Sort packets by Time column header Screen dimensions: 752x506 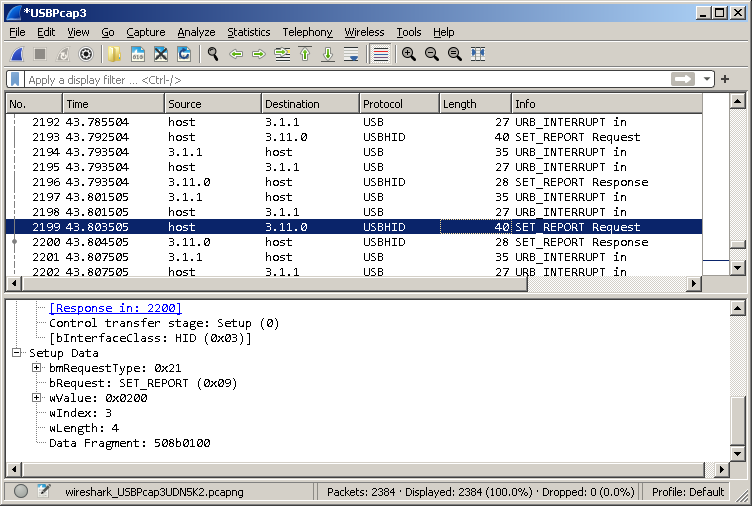coord(113,104)
